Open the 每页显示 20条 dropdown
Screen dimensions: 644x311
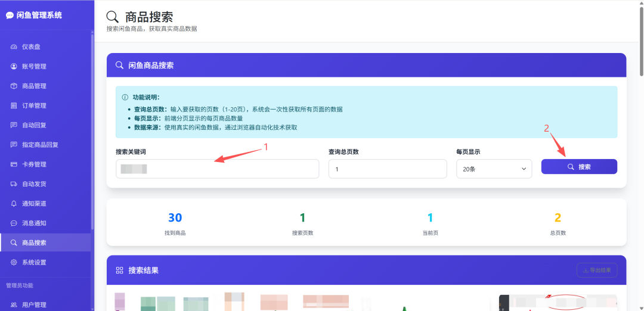tap(494, 169)
